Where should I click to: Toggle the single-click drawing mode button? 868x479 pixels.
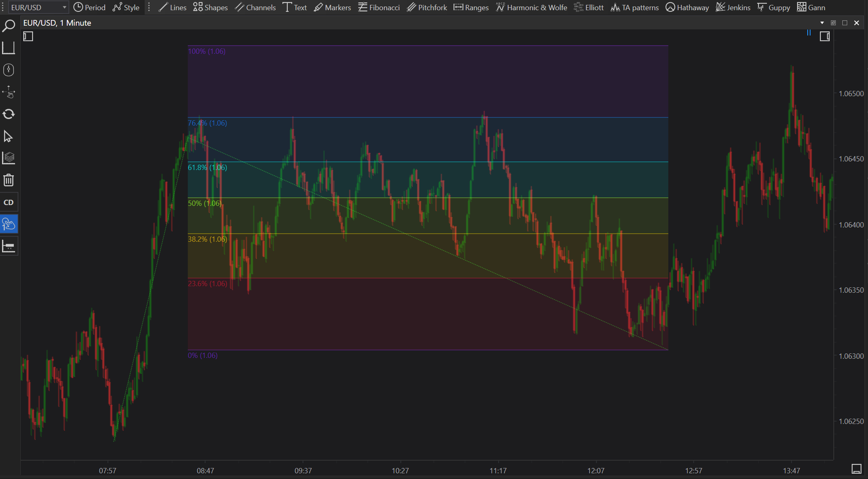(9, 224)
